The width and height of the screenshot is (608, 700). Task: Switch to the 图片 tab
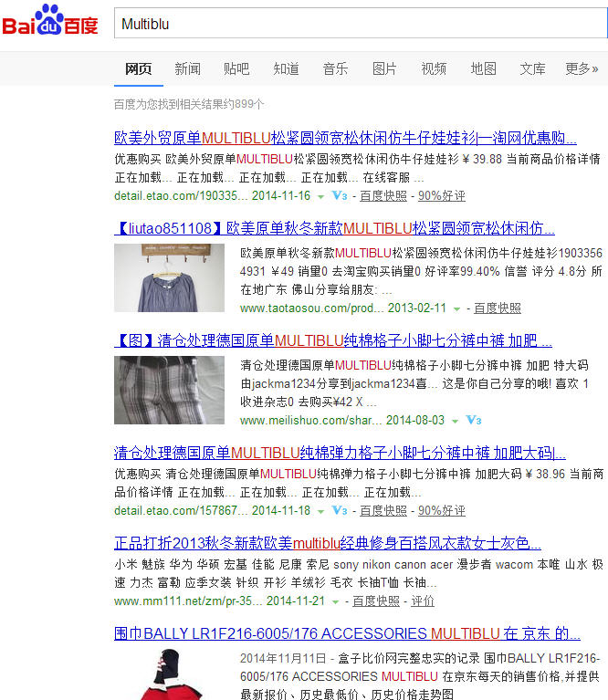point(384,68)
